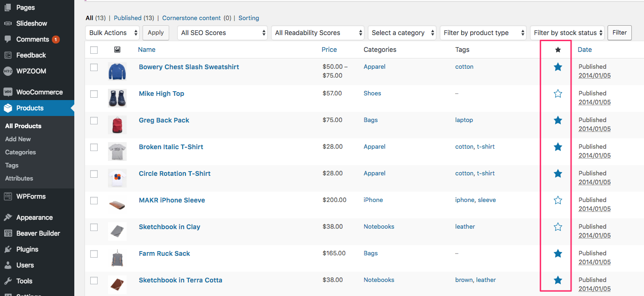Open the Bulk Actions dropdown
Image resolution: width=644 pixels, height=296 pixels.
tap(113, 33)
